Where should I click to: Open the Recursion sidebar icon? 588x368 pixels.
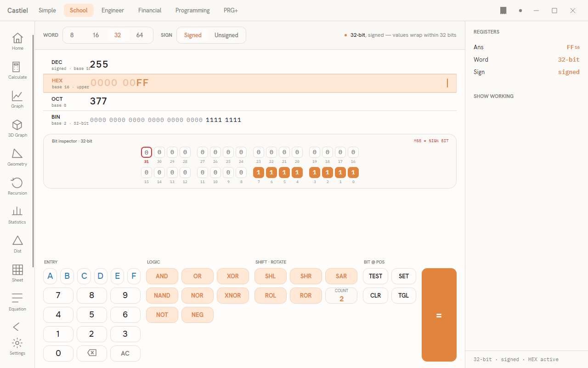[17, 186]
